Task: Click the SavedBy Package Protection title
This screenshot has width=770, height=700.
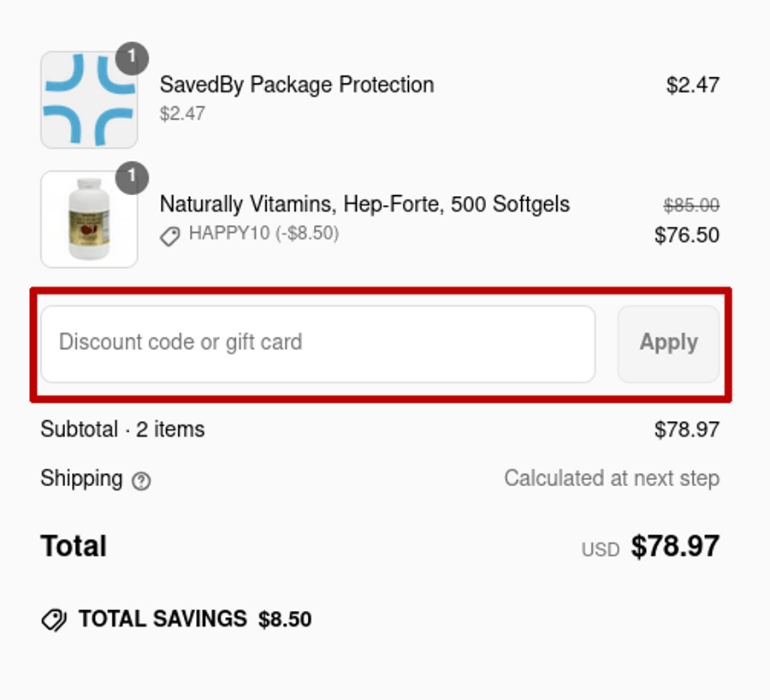Action: pyautogui.click(x=296, y=85)
